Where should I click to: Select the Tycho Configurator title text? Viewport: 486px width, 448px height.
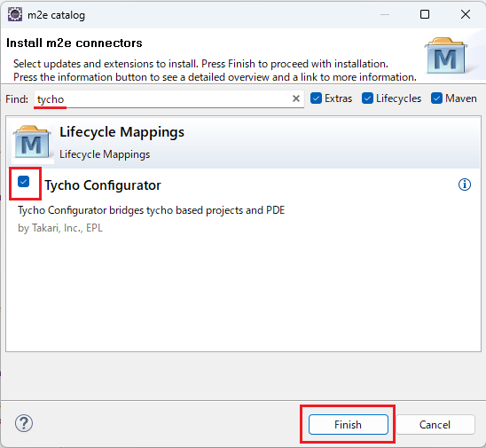pos(103,185)
